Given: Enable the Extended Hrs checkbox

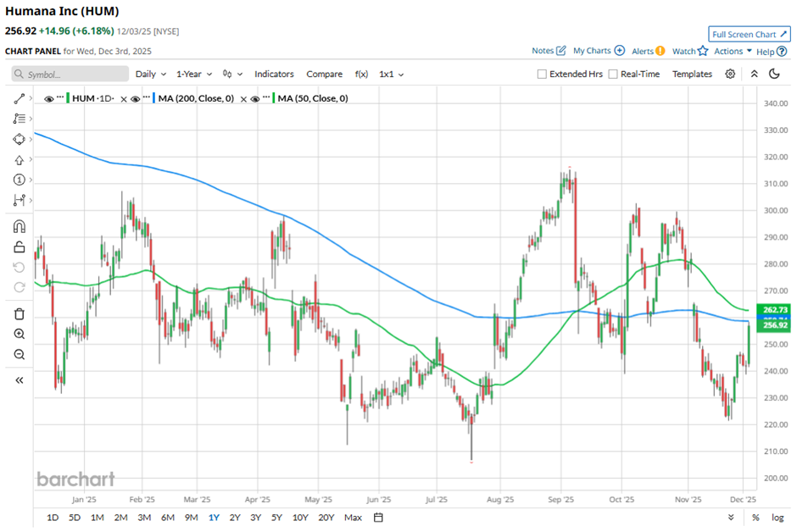Looking at the screenshot, I should (x=543, y=75).
